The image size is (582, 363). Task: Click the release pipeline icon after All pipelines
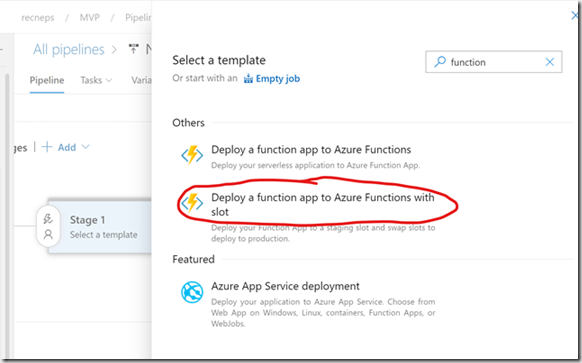tap(134, 49)
